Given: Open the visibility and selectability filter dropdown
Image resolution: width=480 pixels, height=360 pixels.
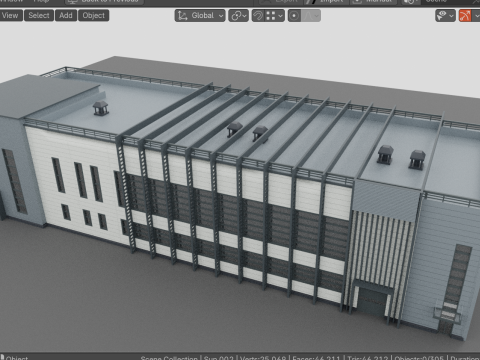Looking at the screenshot, I should pos(445,16).
